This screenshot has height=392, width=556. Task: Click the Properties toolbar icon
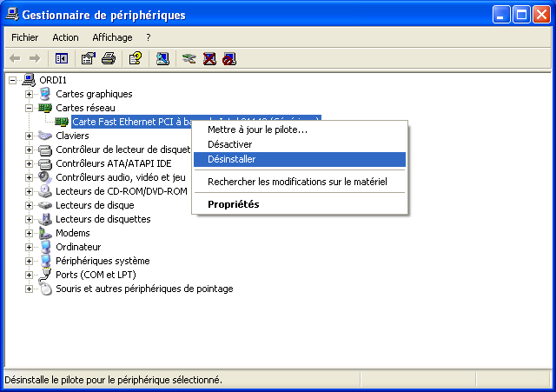(88, 58)
